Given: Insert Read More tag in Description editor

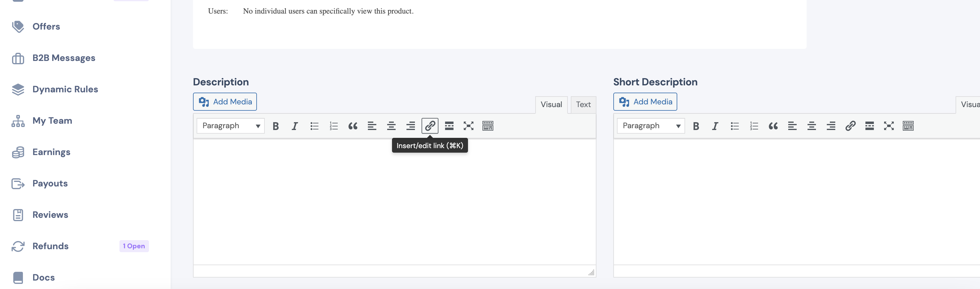Looking at the screenshot, I should 449,126.
